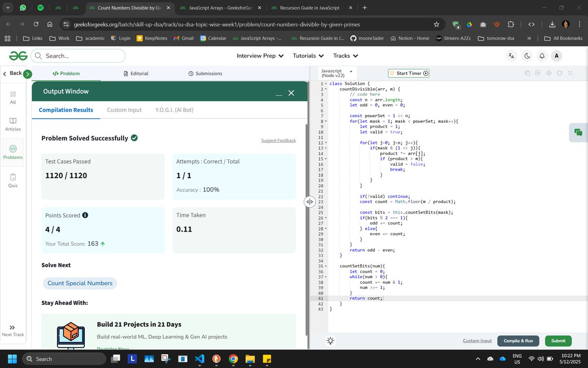
Task: Expand the Tracks menu
Action: click(346, 56)
